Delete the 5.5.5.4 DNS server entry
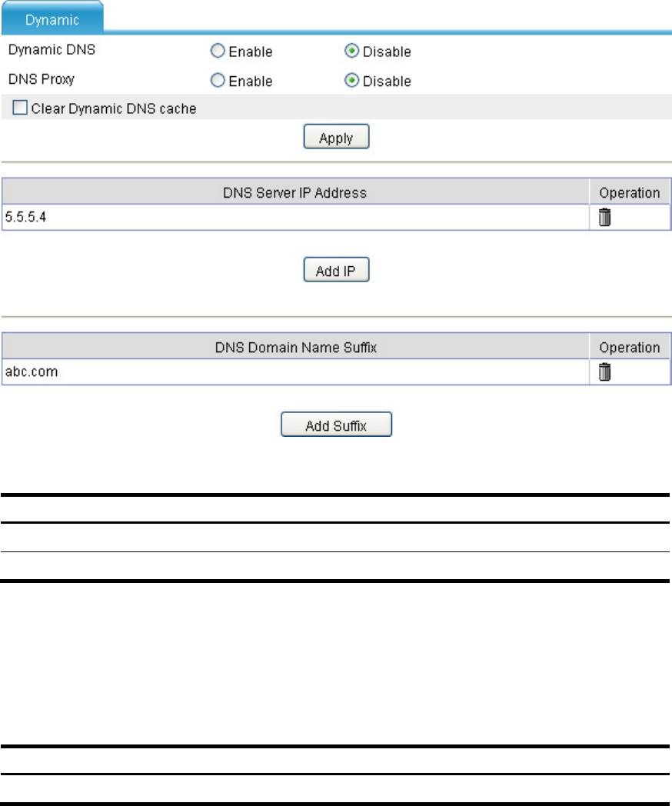Image resolution: width=672 pixels, height=806 pixels. pos(604,218)
